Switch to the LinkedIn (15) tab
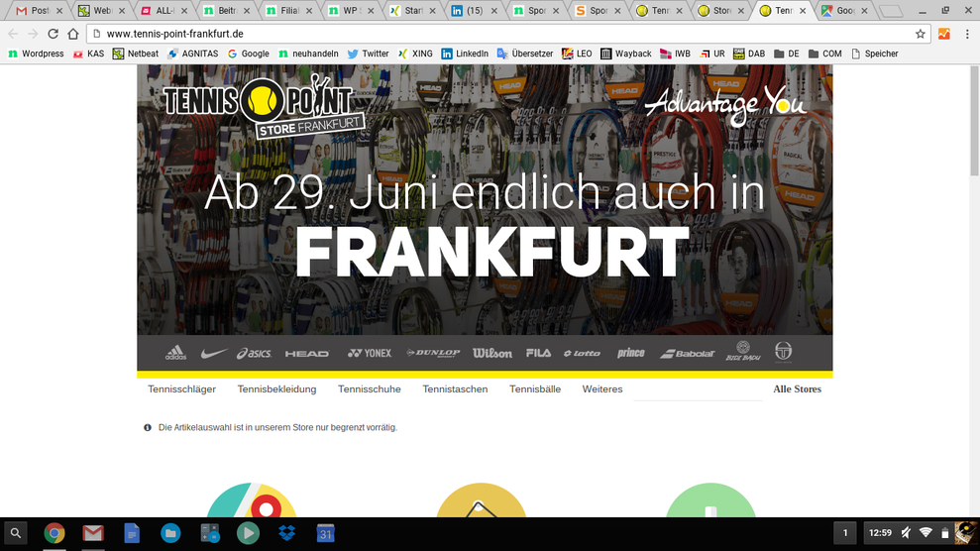 (x=475, y=11)
